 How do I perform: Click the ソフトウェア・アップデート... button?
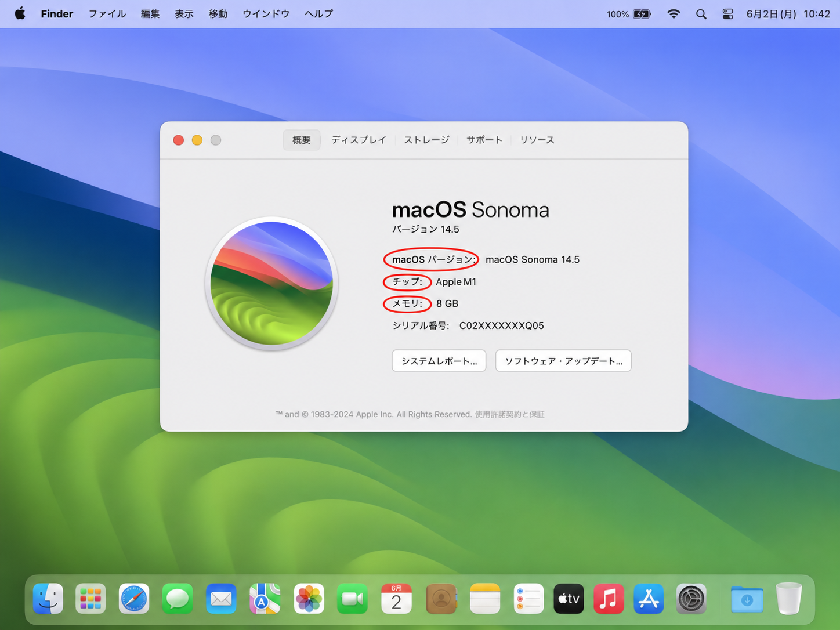tap(563, 361)
